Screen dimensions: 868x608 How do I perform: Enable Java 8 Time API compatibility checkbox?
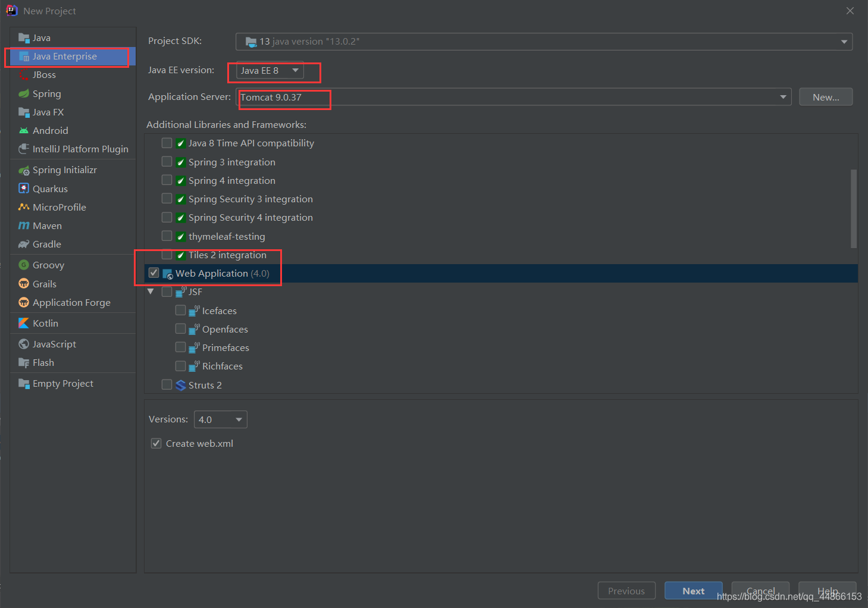167,143
